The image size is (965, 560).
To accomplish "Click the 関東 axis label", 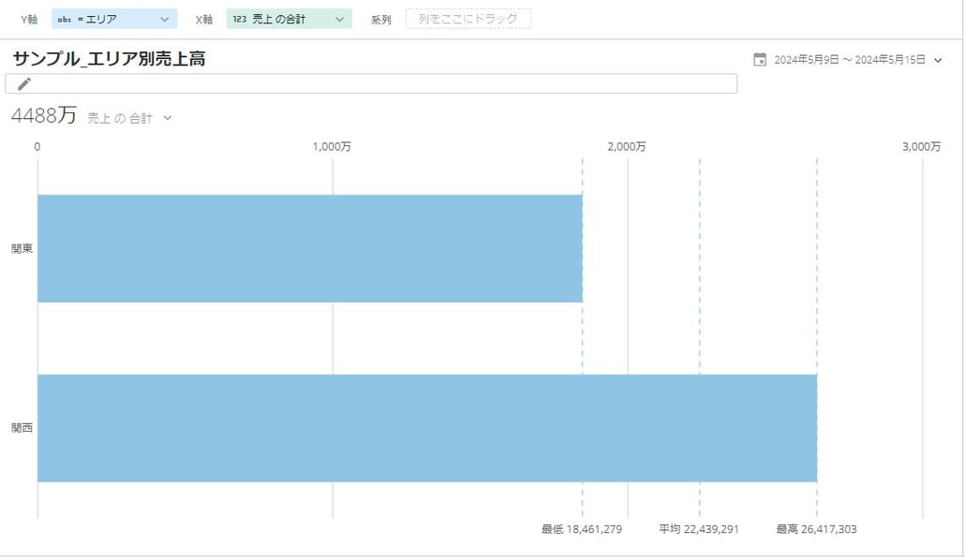I will pos(22,248).
